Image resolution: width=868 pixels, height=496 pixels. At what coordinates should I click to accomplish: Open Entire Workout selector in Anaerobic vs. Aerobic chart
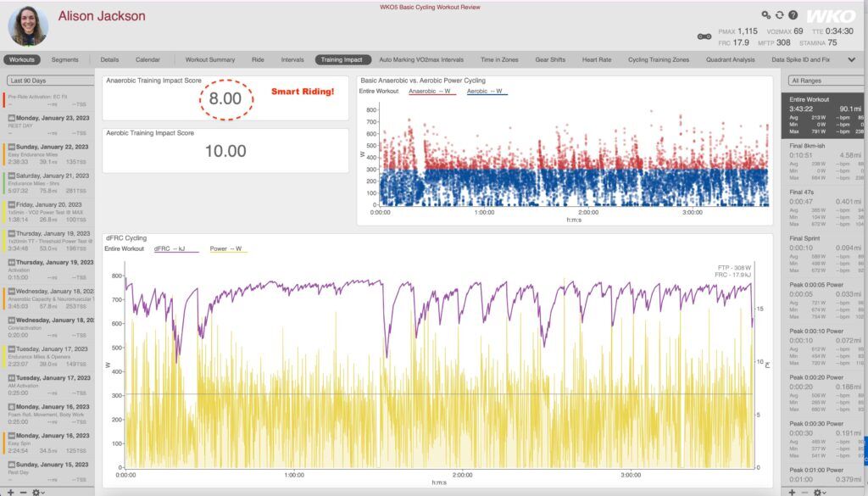[379, 91]
